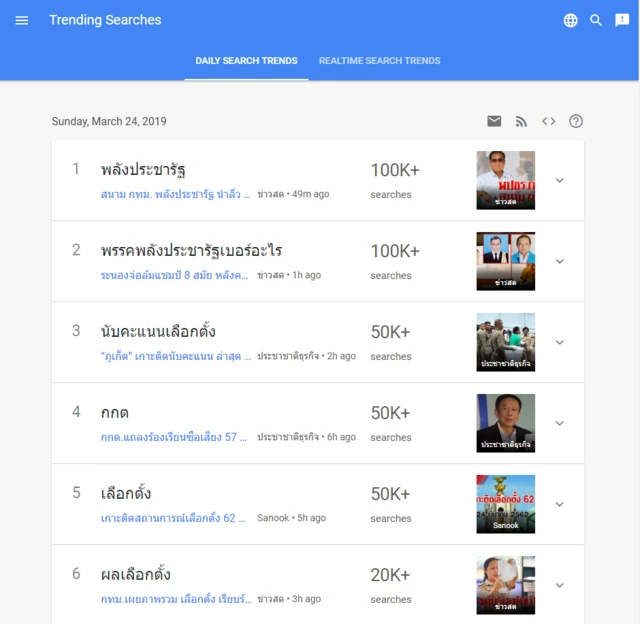
Task: Expand the number 3 trend chevron
Action: [559, 342]
